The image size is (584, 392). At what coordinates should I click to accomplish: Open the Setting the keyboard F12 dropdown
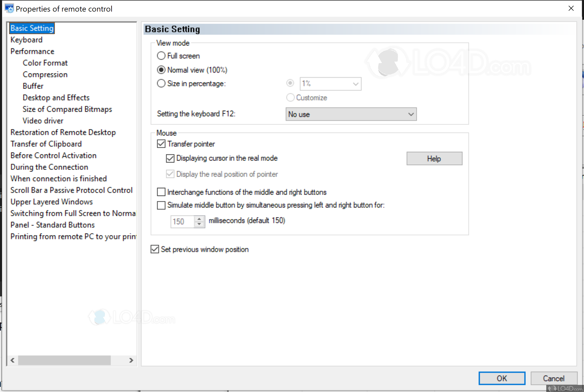click(x=351, y=114)
